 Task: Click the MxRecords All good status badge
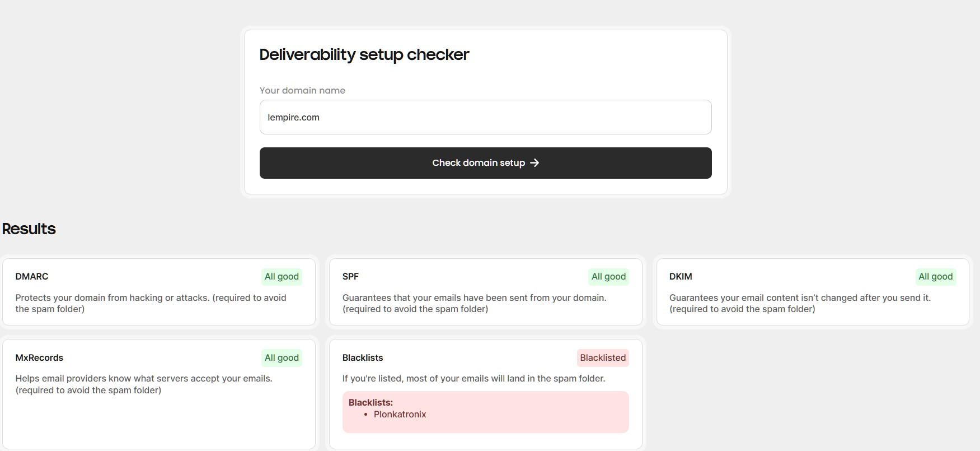point(282,358)
